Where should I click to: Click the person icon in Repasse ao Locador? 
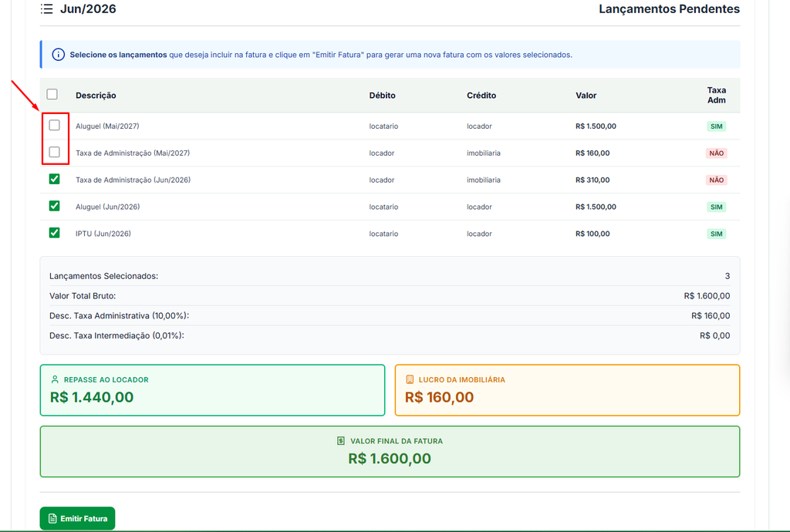point(55,379)
